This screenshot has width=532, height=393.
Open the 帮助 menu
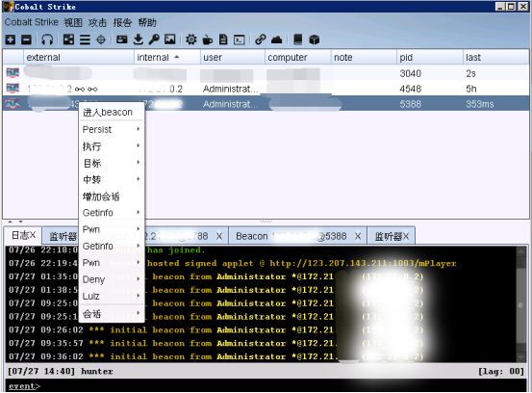coord(147,22)
